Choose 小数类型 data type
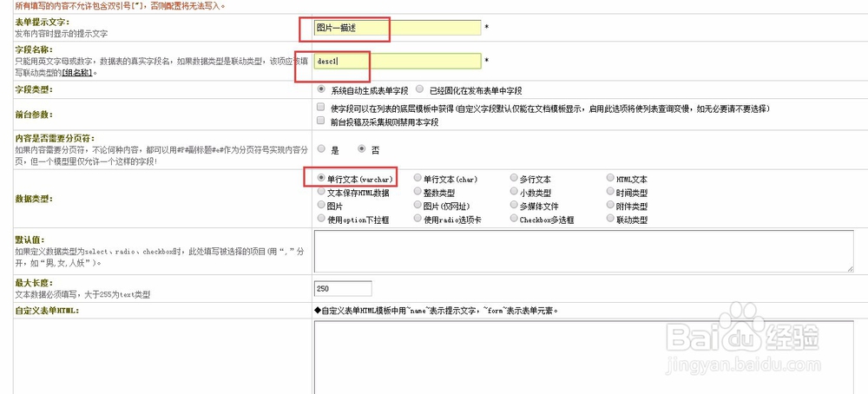 tap(514, 192)
